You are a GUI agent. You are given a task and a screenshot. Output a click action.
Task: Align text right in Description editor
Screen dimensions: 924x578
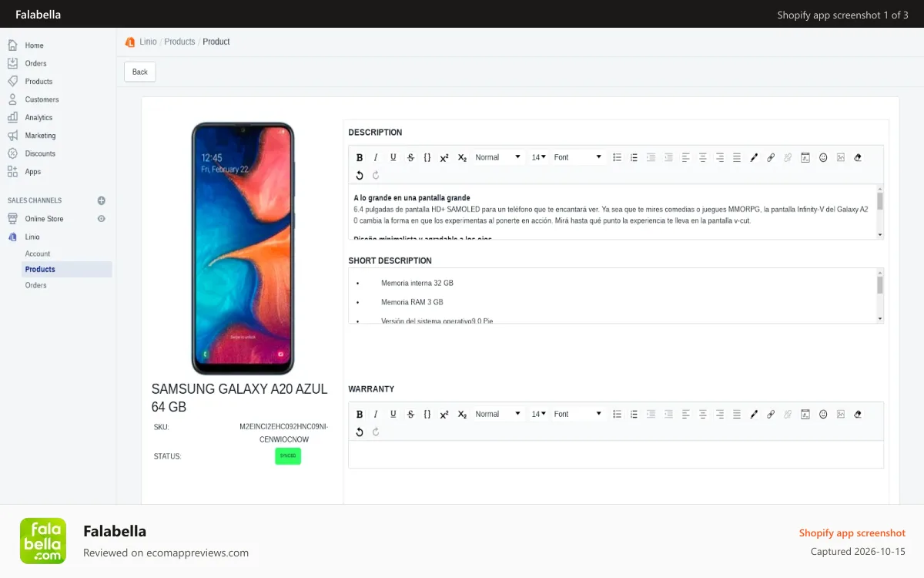point(720,157)
